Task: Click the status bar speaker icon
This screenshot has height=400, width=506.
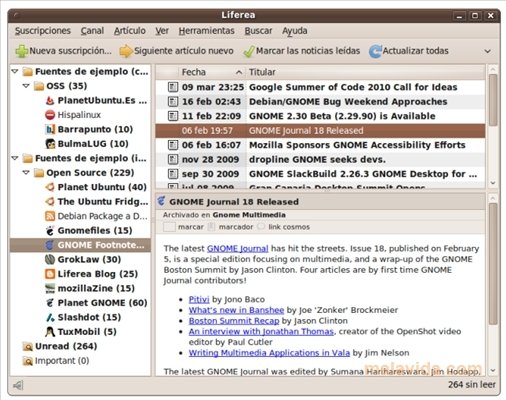Action: point(18,386)
